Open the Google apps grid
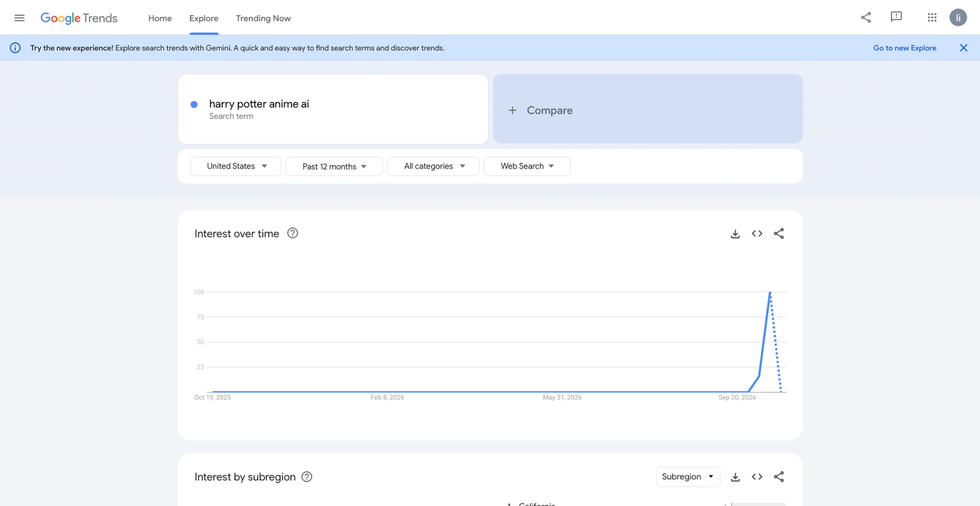 tap(932, 17)
